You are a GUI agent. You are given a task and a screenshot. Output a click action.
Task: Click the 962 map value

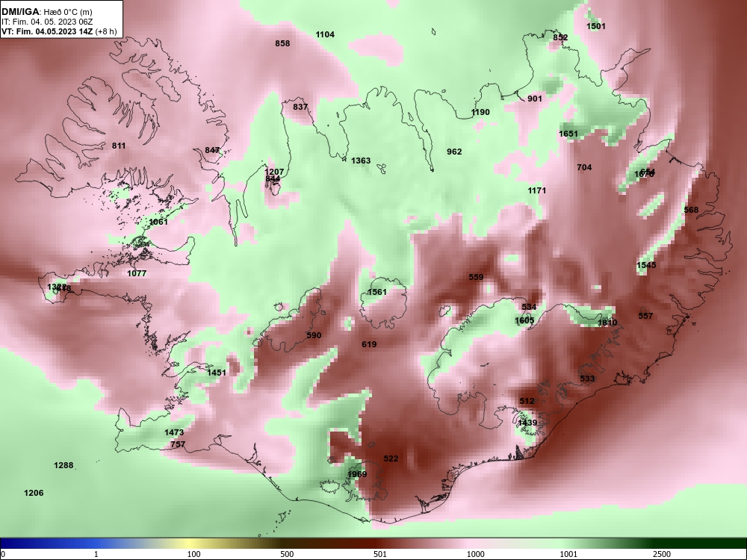pos(454,152)
